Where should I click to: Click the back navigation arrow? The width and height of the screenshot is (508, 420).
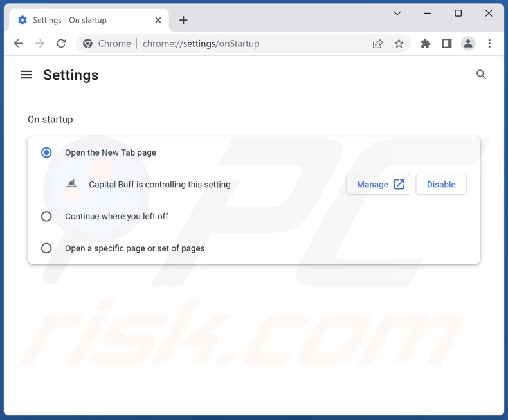[19, 44]
